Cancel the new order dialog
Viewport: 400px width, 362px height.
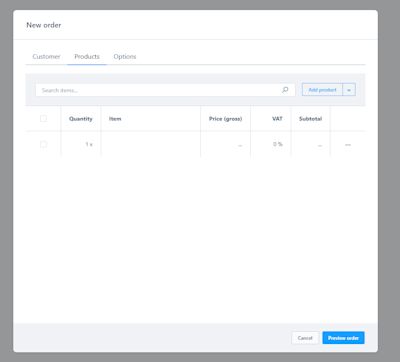(x=305, y=338)
